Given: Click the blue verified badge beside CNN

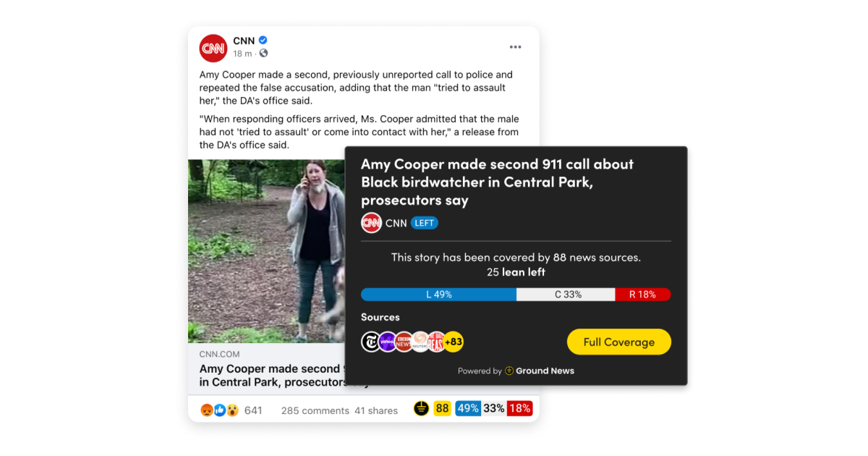Looking at the screenshot, I should (x=263, y=41).
